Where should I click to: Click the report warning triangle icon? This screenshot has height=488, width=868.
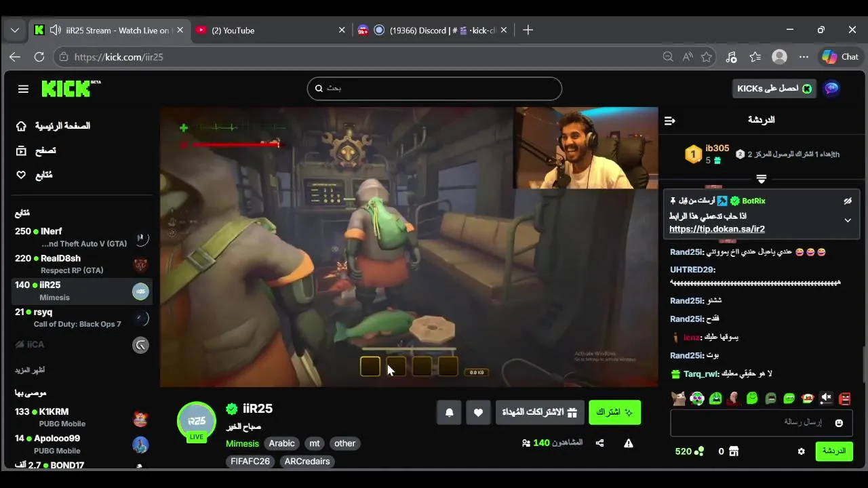coord(629,443)
